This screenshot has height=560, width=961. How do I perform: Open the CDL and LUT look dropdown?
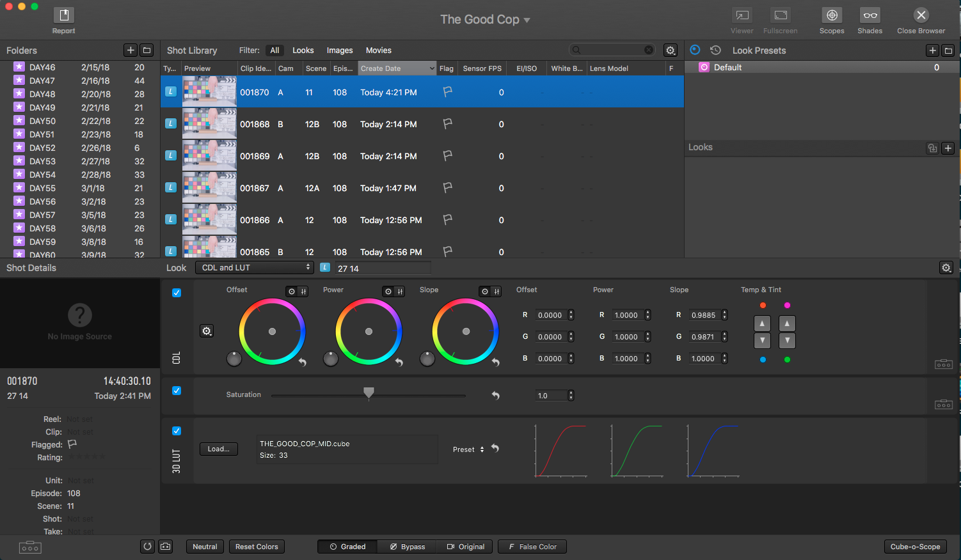pyautogui.click(x=254, y=268)
